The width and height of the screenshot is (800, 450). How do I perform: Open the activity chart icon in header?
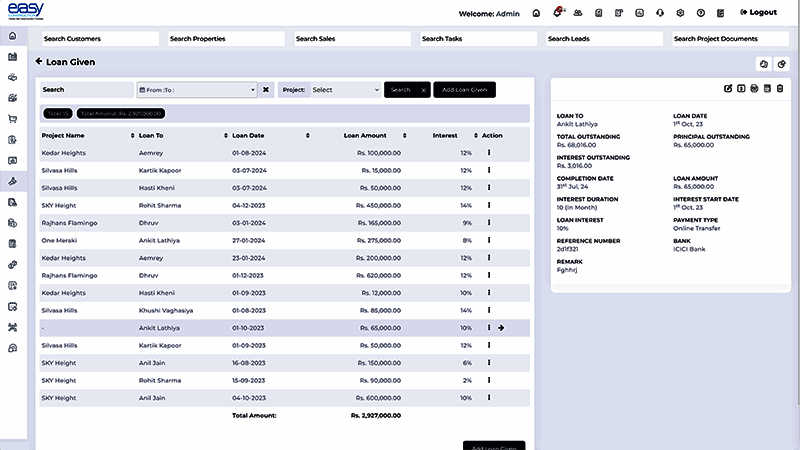(x=639, y=13)
